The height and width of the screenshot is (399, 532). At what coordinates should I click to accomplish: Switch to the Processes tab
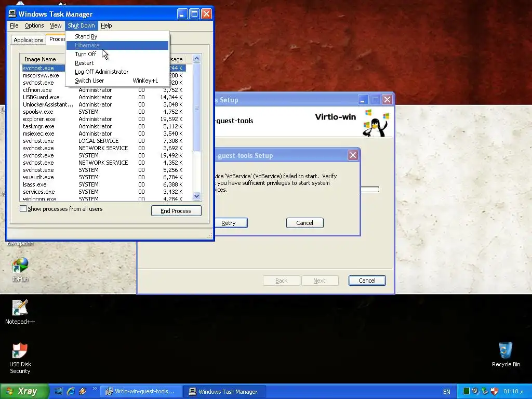[56, 39]
